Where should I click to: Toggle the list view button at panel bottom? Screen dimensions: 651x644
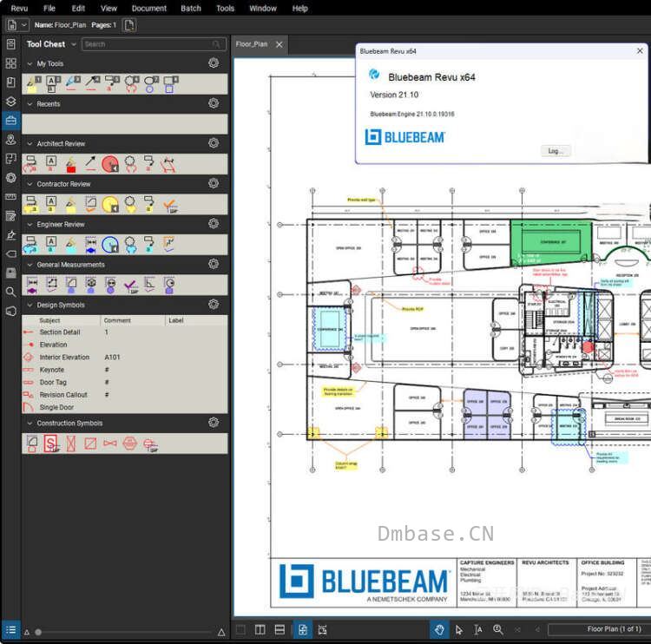point(10,629)
